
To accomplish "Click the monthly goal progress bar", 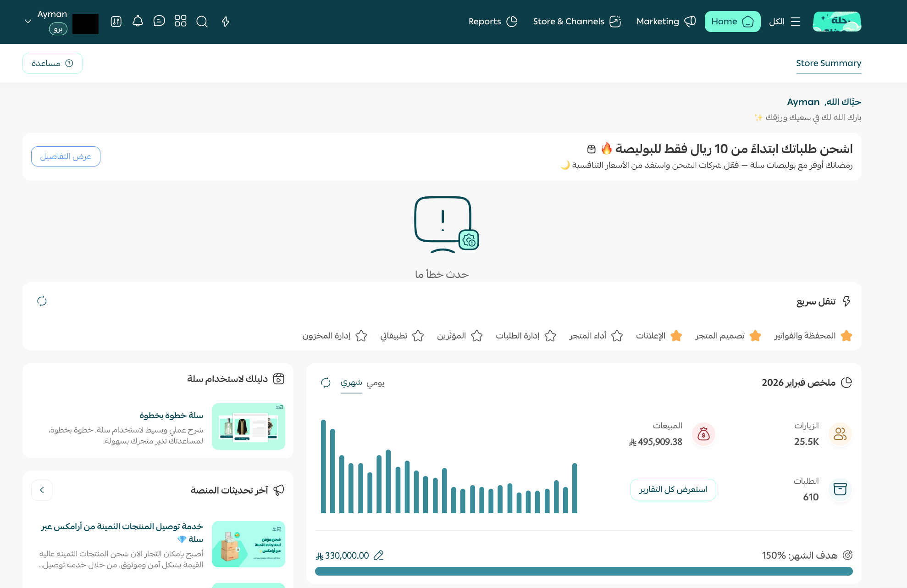I will click(x=583, y=571).
